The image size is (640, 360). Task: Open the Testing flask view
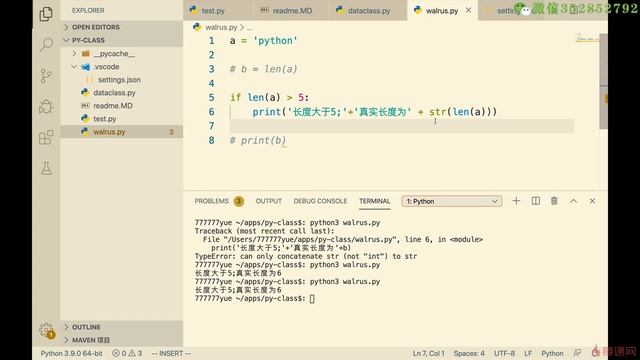(x=46, y=168)
